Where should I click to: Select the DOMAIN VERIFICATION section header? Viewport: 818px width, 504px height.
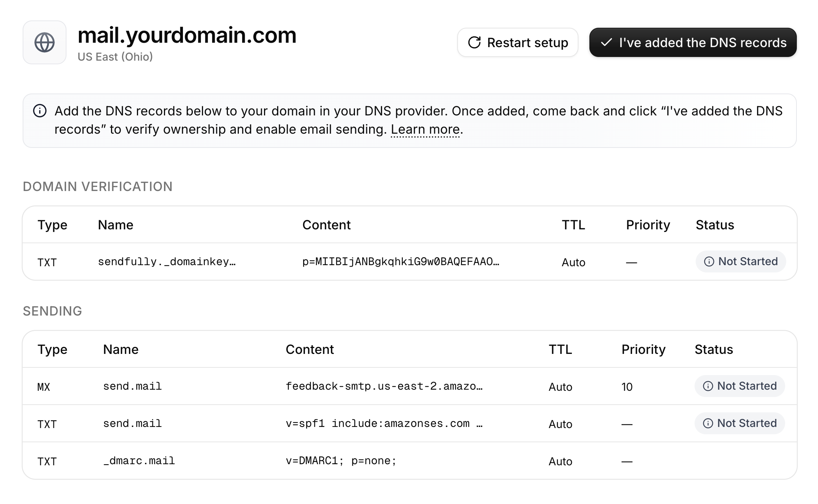(x=98, y=186)
